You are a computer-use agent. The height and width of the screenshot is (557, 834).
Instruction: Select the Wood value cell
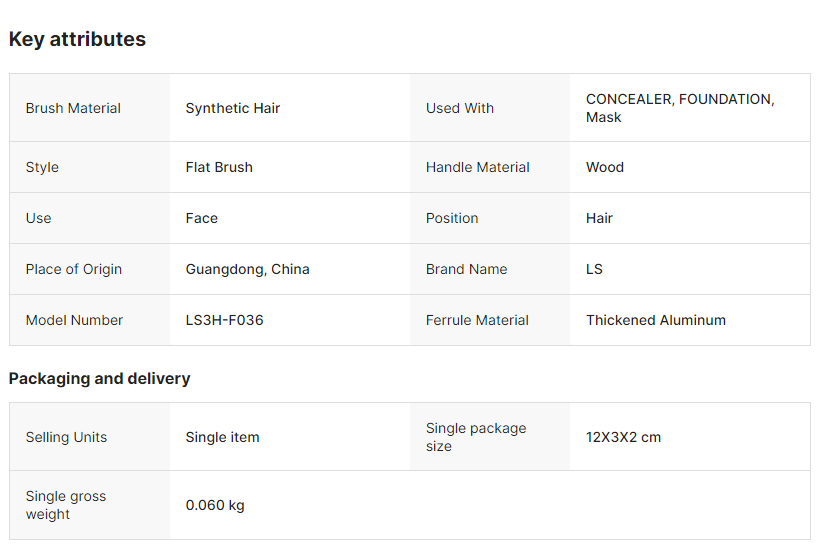click(605, 167)
